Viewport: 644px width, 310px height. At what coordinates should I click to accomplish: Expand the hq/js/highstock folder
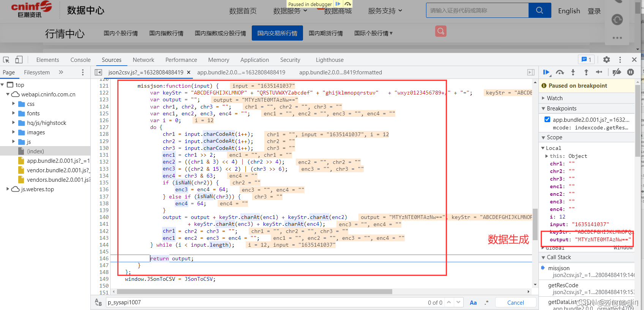pyautogui.click(x=14, y=123)
